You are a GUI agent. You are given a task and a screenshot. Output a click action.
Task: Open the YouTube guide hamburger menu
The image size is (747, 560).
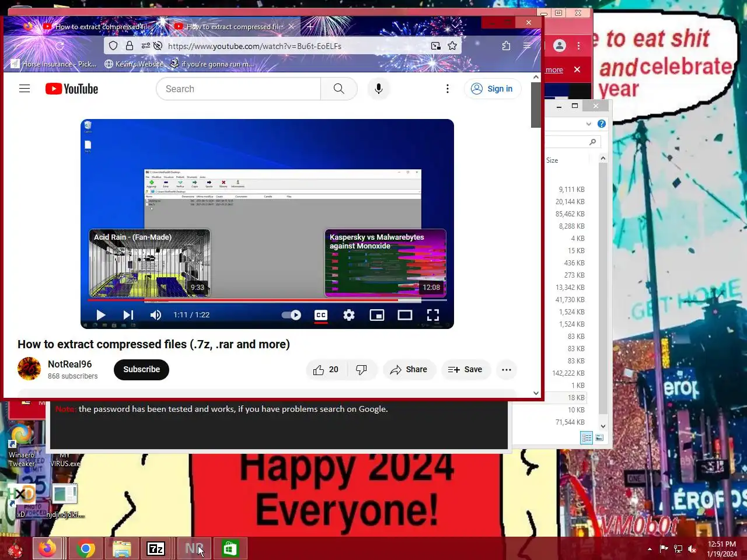[x=25, y=89]
